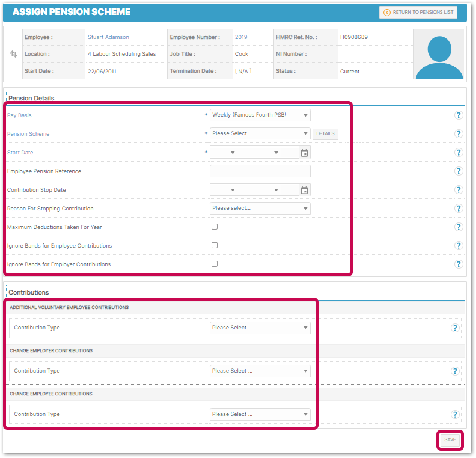
Task: Open Reason For Stopping Contribution dropdown
Action: pyautogui.click(x=260, y=208)
